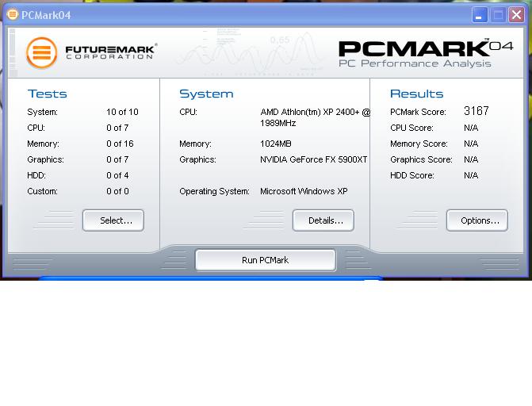This screenshot has height=406, width=532.
Task: Open the Options... button
Action: tap(477, 220)
